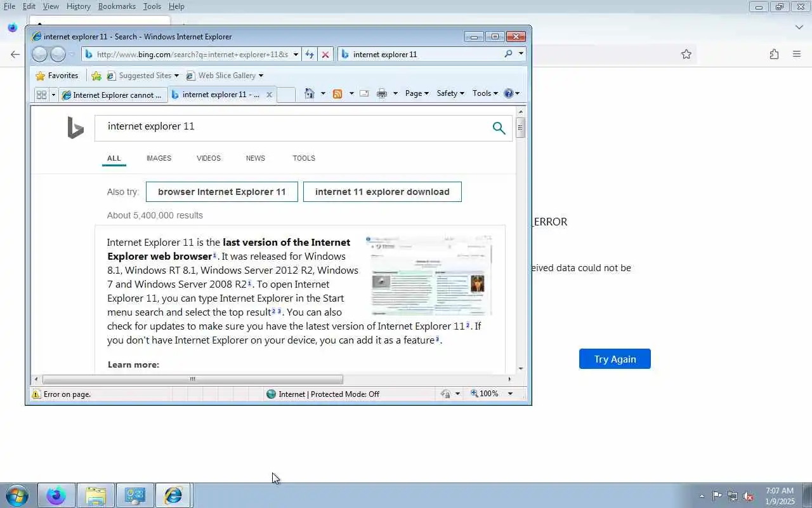Click 'browser Internet Explorer 11' suggestion
Screen dimensions: 812x508
coord(222,192)
